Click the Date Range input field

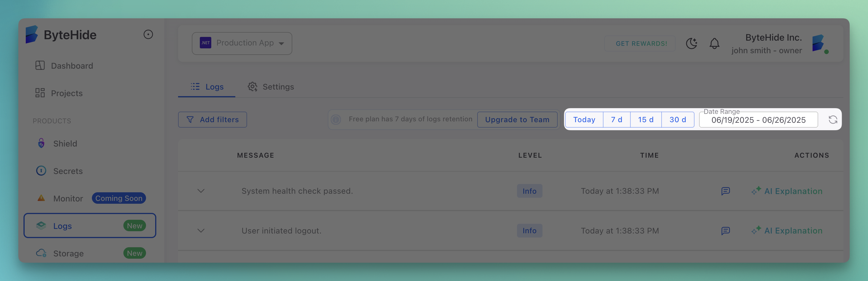tap(758, 120)
